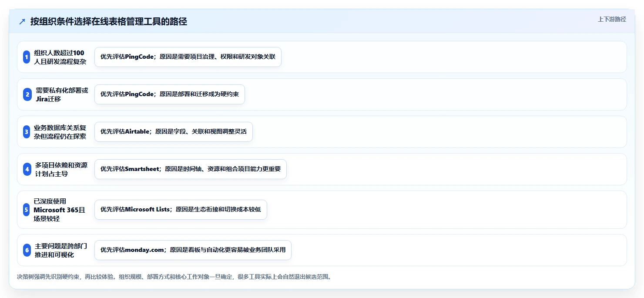Click the number 5 step badge
The width and height of the screenshot is (644, 298).
pyautogui.click(x=27, y=210)
